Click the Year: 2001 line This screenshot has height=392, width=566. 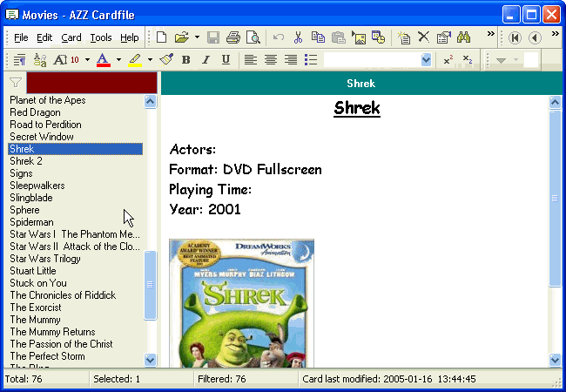pos(205,209)
